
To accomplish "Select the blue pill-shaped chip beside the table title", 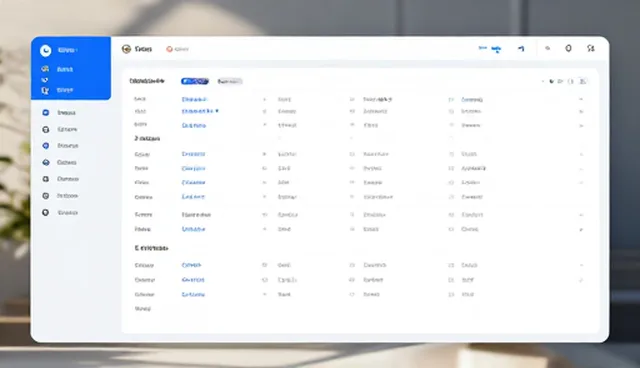I will coord(195,81).
